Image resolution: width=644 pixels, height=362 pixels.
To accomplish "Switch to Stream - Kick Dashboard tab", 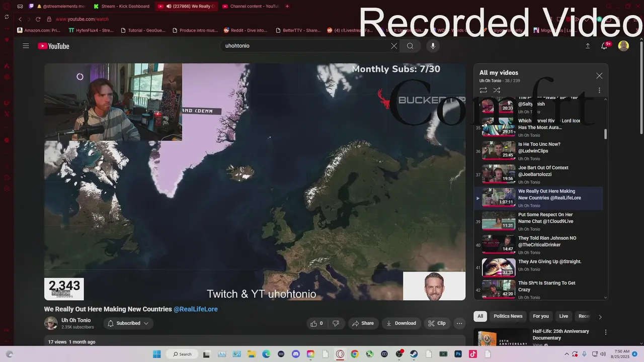I will (122, 6).
